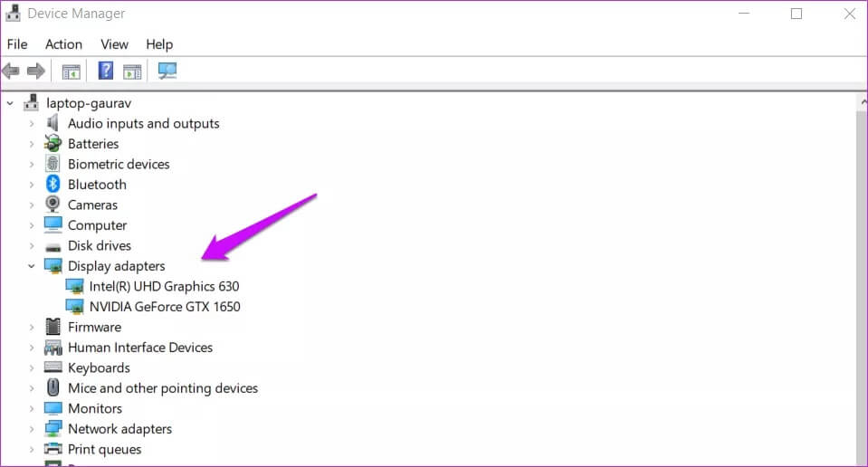Select the laptop-gaurav label

coord(89,103)
